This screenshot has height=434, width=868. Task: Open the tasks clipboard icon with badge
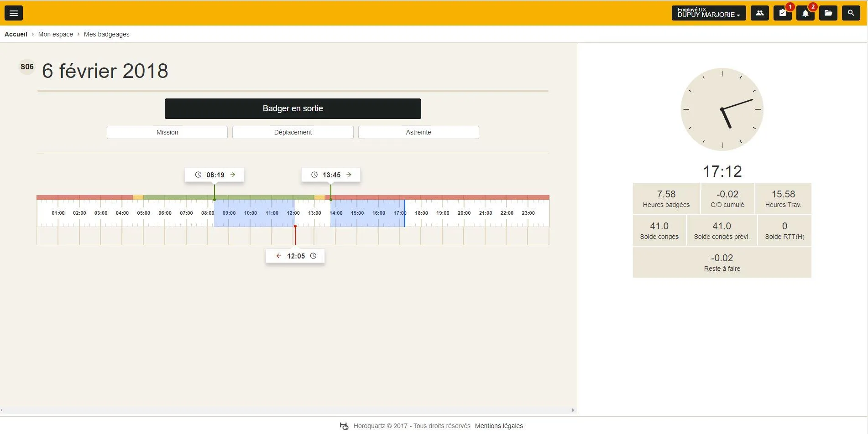pos(783,13)
